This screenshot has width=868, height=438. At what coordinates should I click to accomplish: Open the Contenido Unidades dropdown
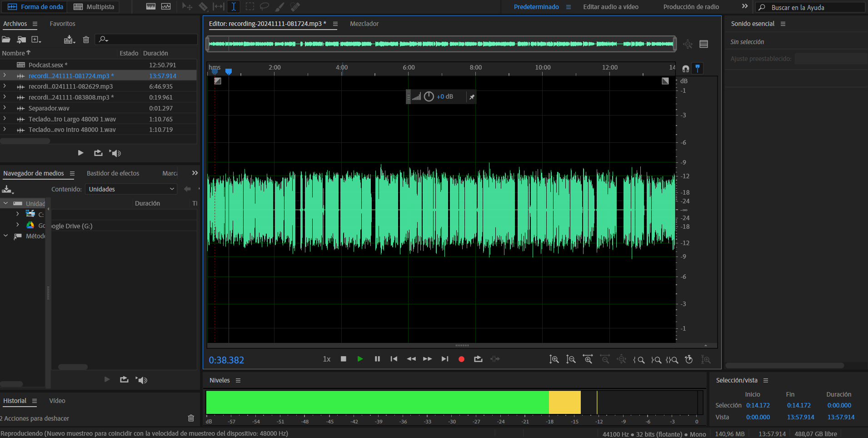click(x=131, y=189)
